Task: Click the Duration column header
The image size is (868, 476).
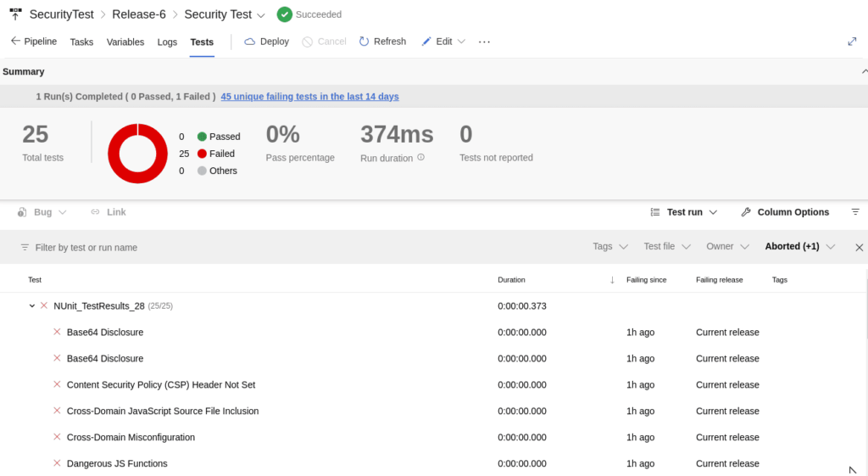Action: (x=511, y=280)
